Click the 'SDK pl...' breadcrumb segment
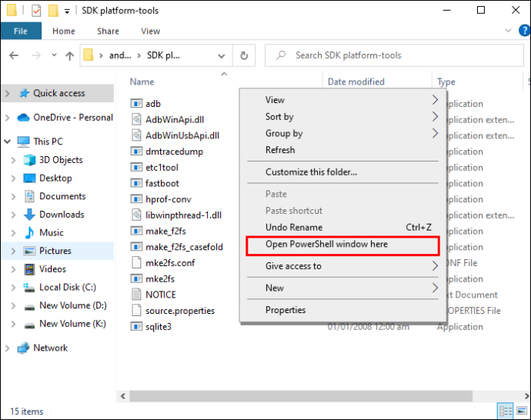 [163, 55]
